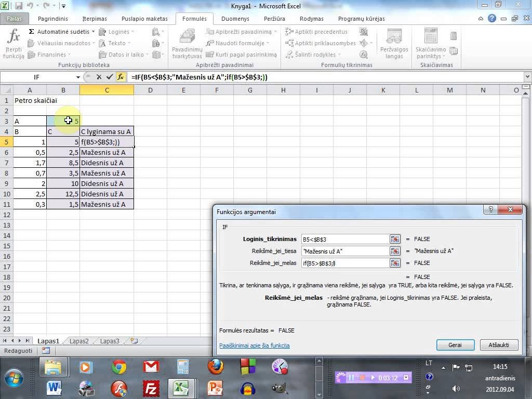Open the Datos ir laiko functions dropdown

click(124, 54)
